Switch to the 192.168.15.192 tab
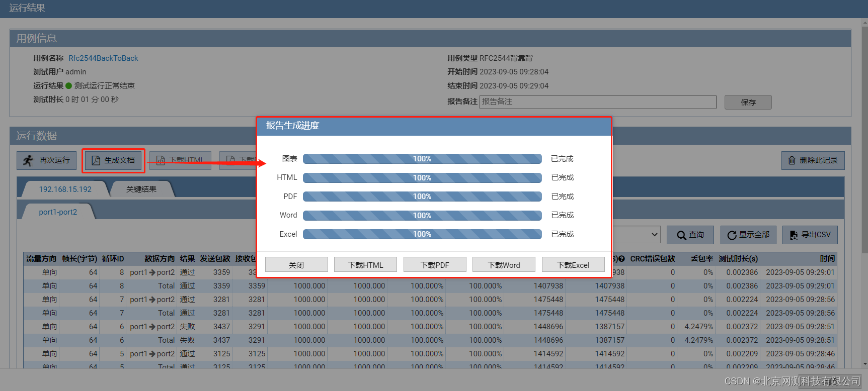The width and height of the screenshot is (868, 391). [x=65, y=189]
